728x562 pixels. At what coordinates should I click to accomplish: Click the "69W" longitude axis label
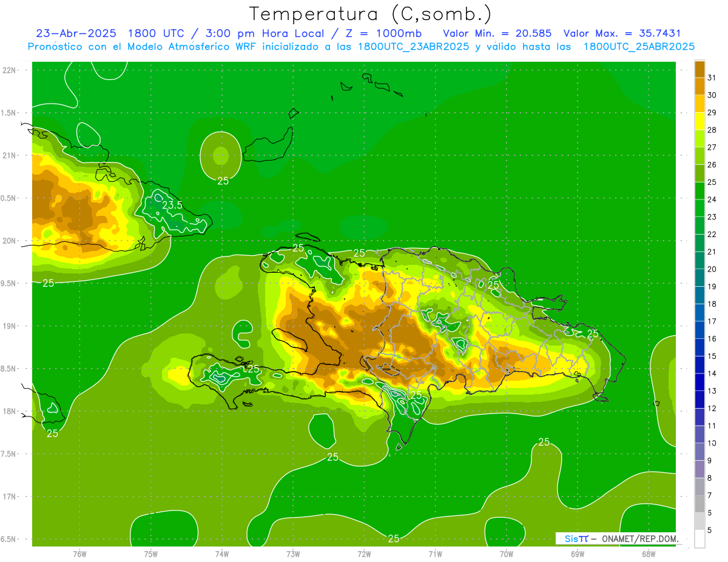pos(578,554)
